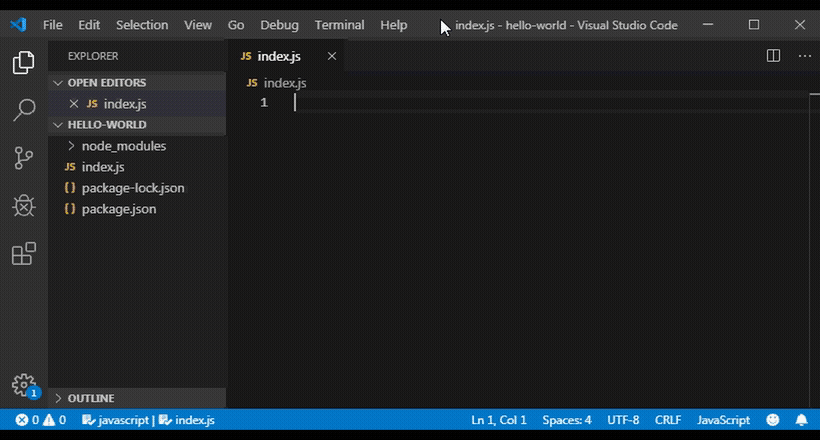This screenshot has width=820, height=440.
Task: Open the Search view icon
Action: (x=24, y=110)
